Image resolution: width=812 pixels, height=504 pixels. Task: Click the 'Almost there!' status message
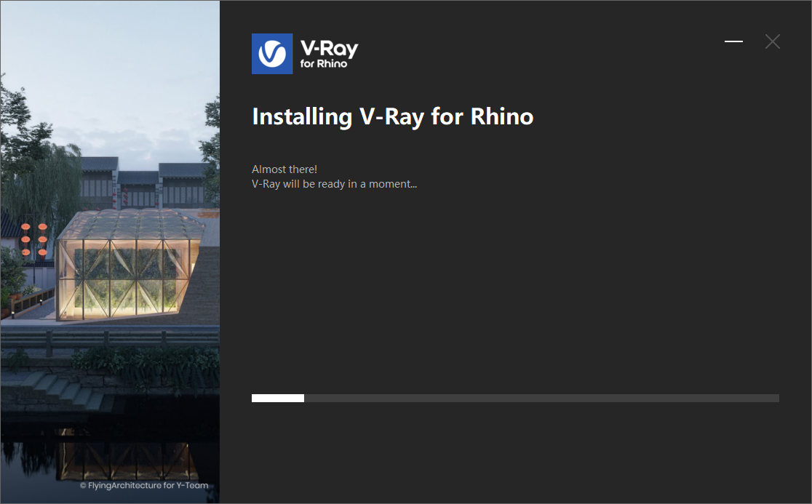pos(284,169)
